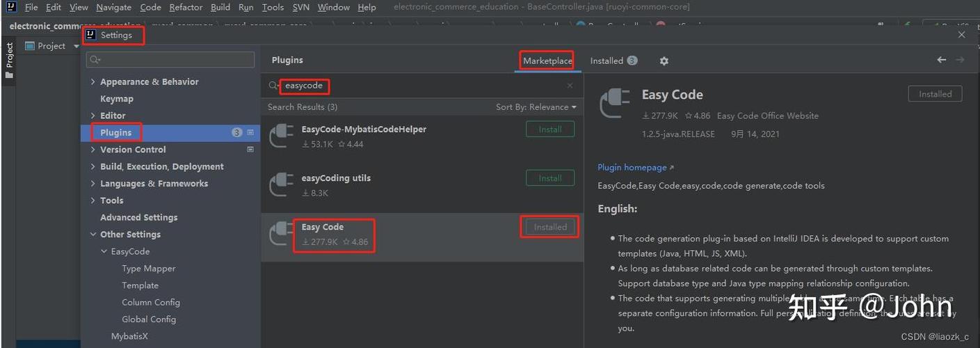Click the IntelliJ IDEA logo in title bar
980x348 pixels.
click(10, 7)
